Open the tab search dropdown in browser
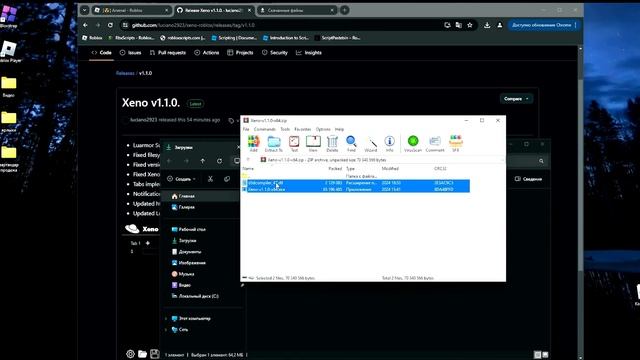This screenshot has height=360, width=640. (x=84, y=10)
